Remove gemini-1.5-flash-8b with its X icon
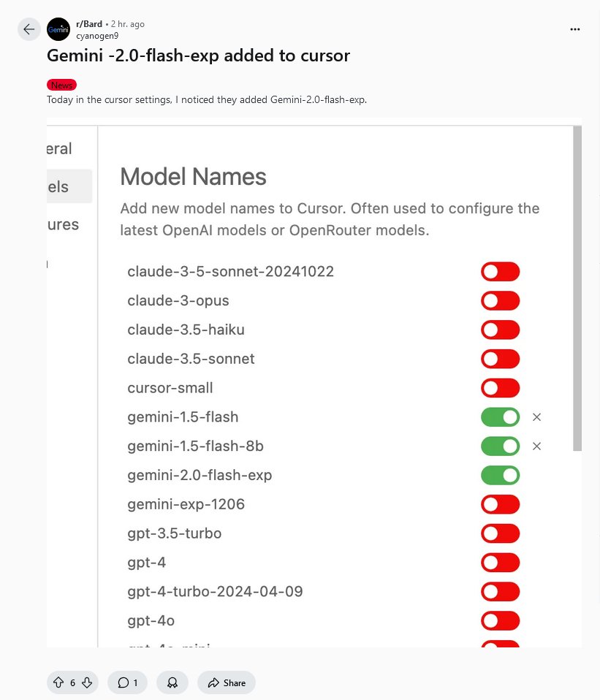Screen dimensions: 600x700 coord(536,446)
